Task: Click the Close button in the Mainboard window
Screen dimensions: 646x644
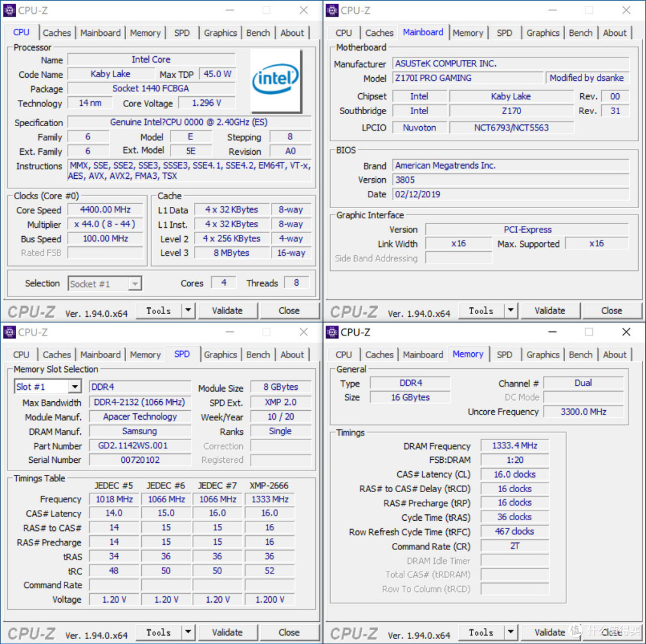Action: click(612, 310)
